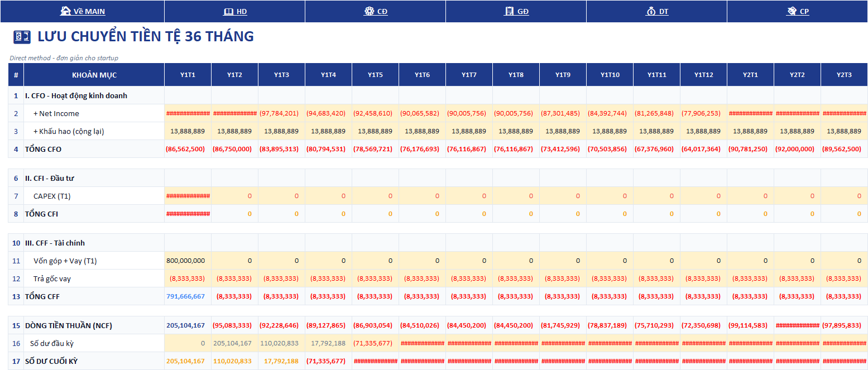
Task: Click the Y1T6 header cell
Action: click(422, 75)
